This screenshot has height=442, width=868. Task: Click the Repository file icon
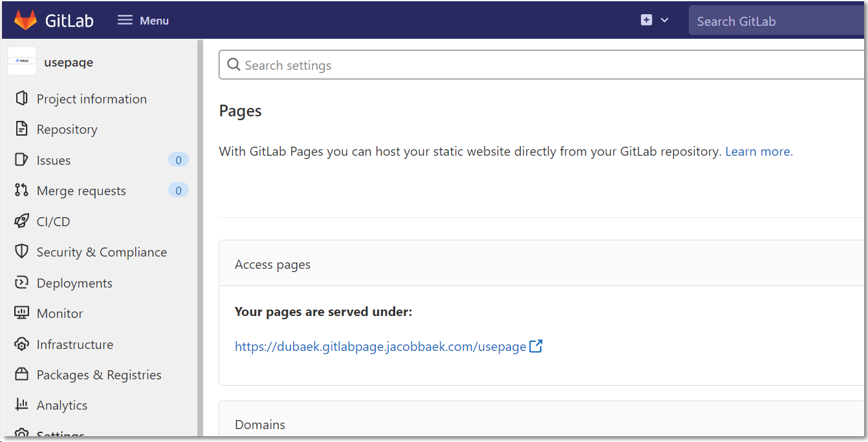pos(21,129)
